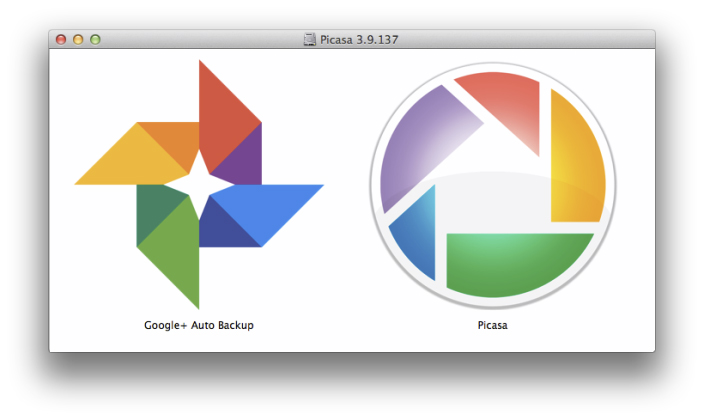Launch the Picasa aperture icon

click(493, 186)
